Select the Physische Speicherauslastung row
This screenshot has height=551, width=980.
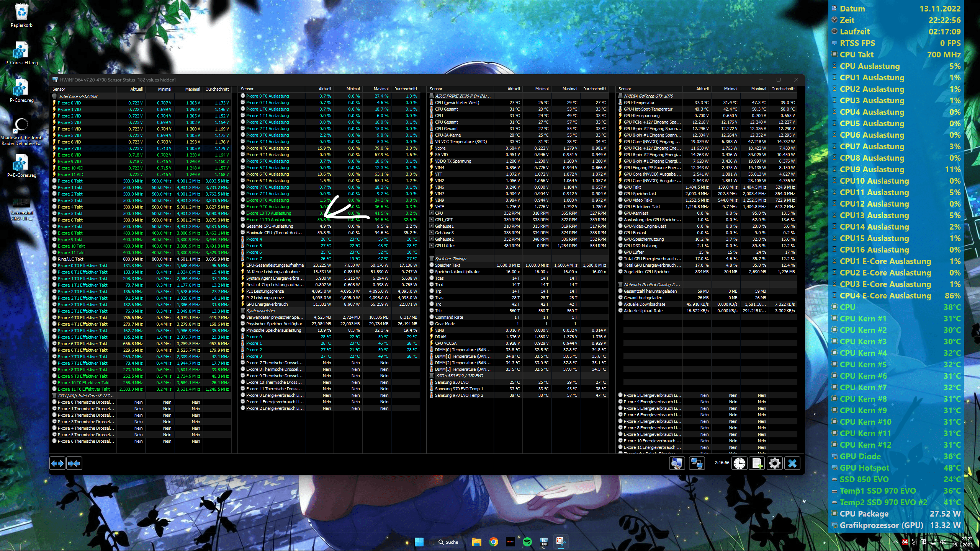click(x=330, y=330)
